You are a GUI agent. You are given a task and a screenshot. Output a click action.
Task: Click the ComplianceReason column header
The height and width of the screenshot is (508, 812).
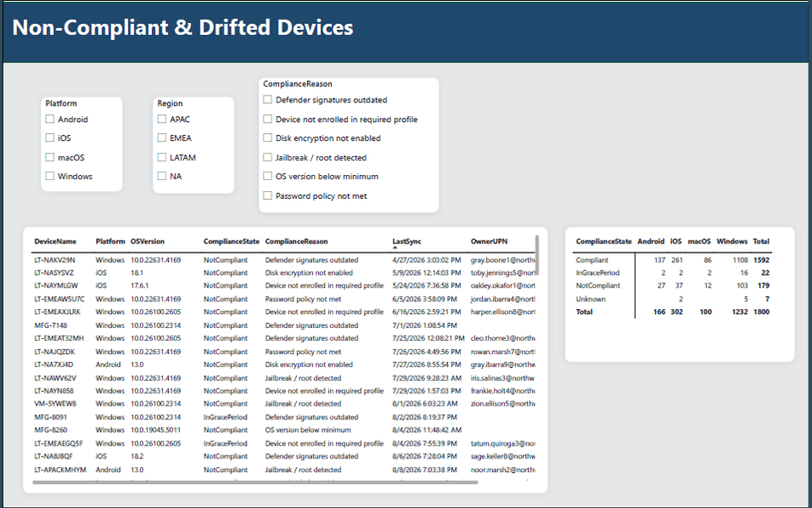(x=296, y=242)
